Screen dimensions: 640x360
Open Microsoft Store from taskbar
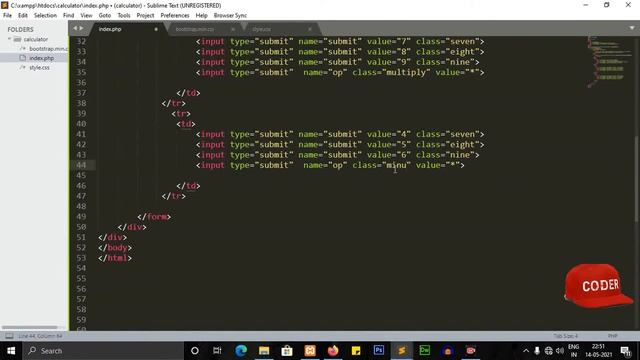(287, 351)
